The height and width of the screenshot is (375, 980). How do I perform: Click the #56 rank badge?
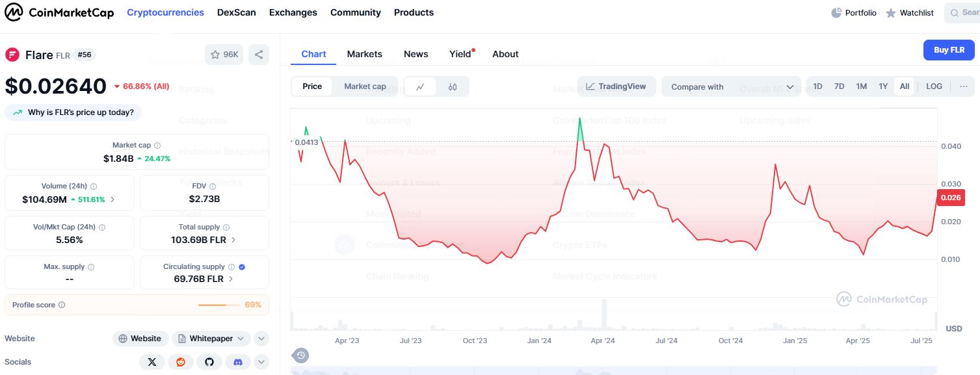85,55
